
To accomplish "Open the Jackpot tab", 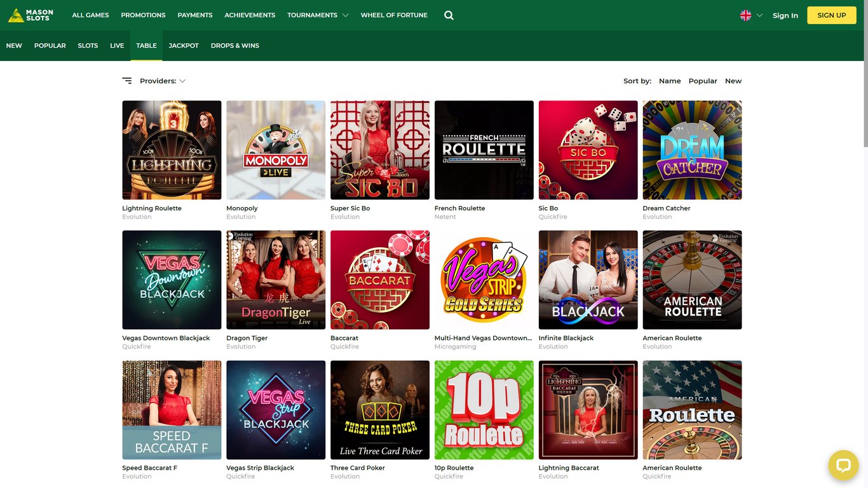I will [184, 46].
